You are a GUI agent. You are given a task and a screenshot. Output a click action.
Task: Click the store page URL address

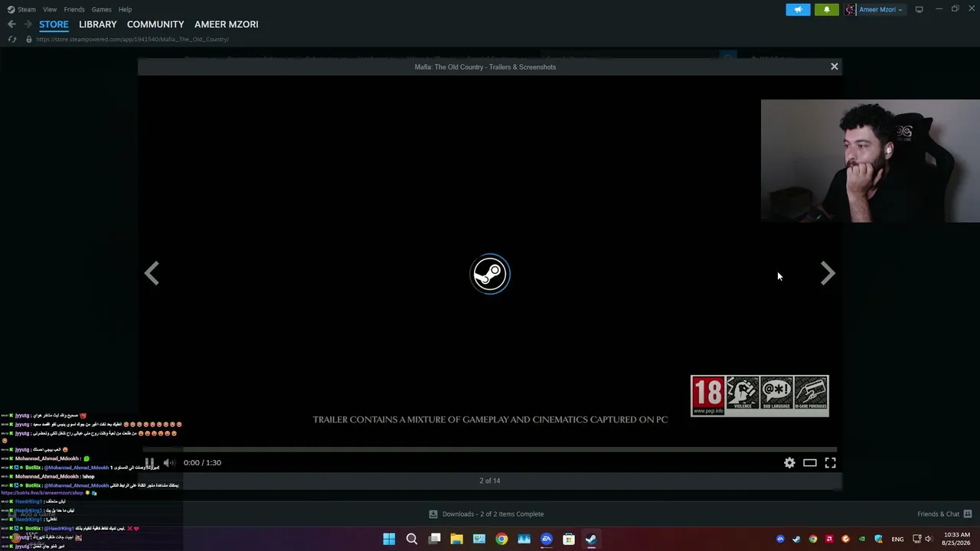click(132, 39)
